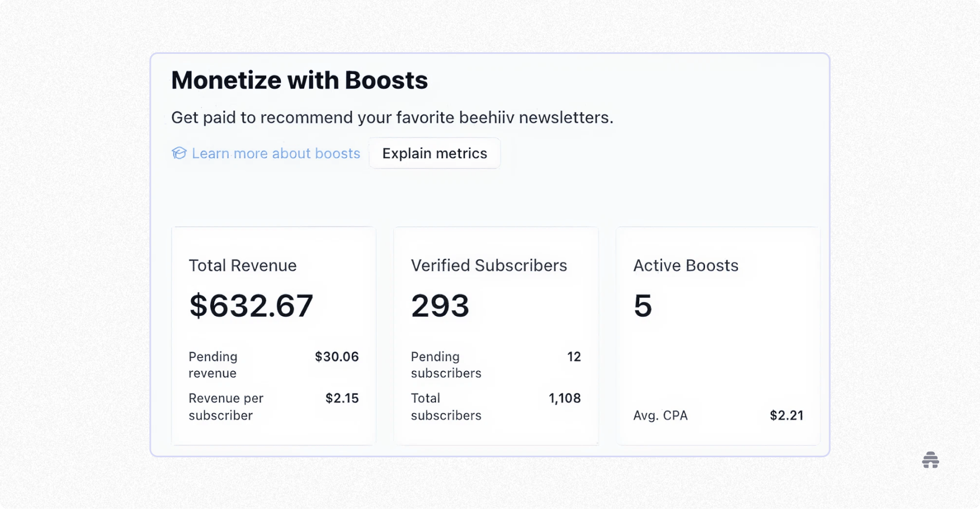The width and height of the screenshot is (980, 509).
Task: Click the Verified Subscribers card title label
Action: tap(489, 266)
